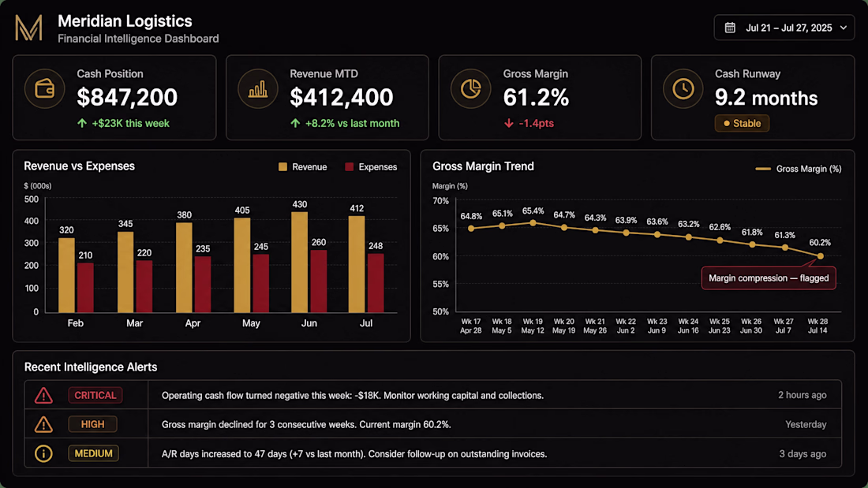Click the $412,400 revenue value

coord(342,98)
